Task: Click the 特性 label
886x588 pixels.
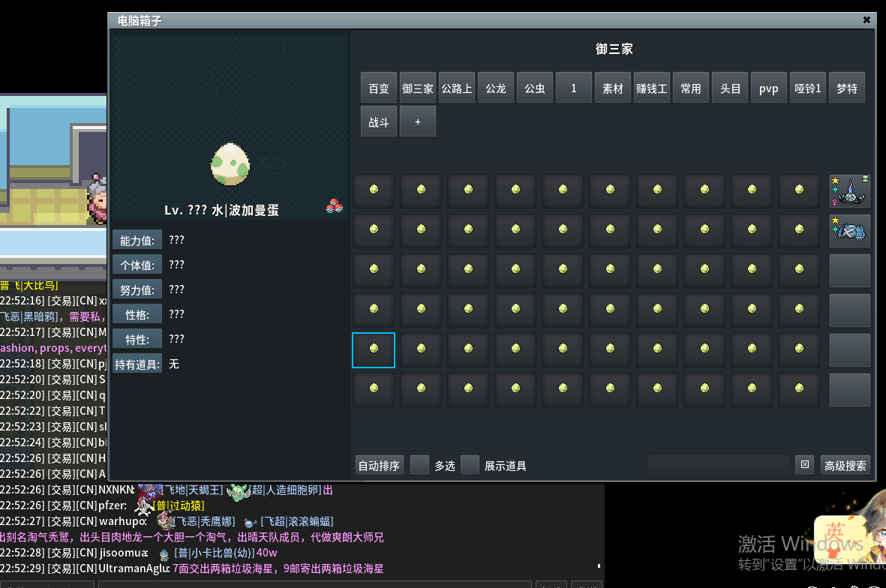Action: coord(137,340)
